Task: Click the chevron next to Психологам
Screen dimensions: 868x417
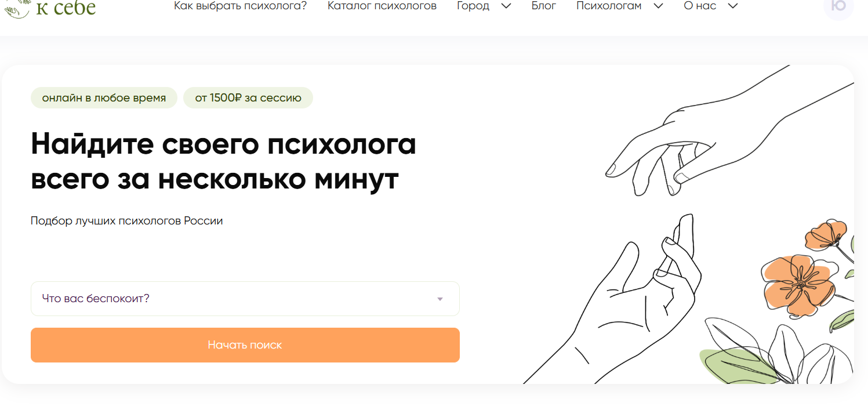Action: [658, 6]
